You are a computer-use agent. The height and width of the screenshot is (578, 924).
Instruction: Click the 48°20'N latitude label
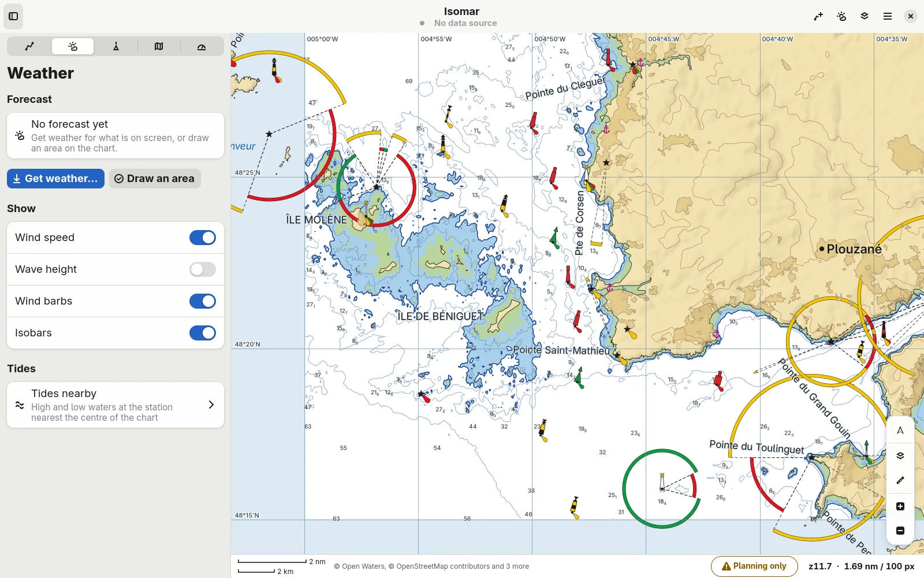coord(248,344)
